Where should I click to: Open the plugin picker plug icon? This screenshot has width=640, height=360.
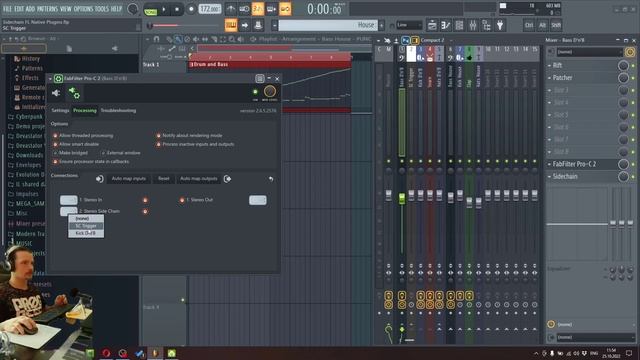(x=500, y=25)
